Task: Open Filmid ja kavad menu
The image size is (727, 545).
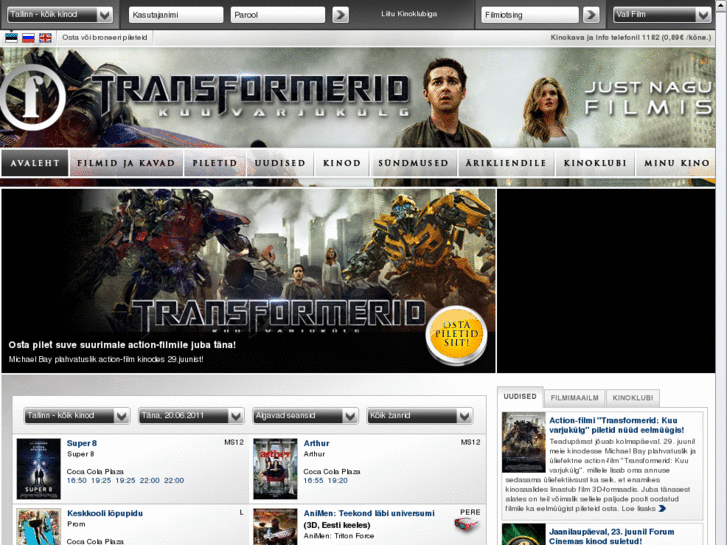Action: click(126, 163)
